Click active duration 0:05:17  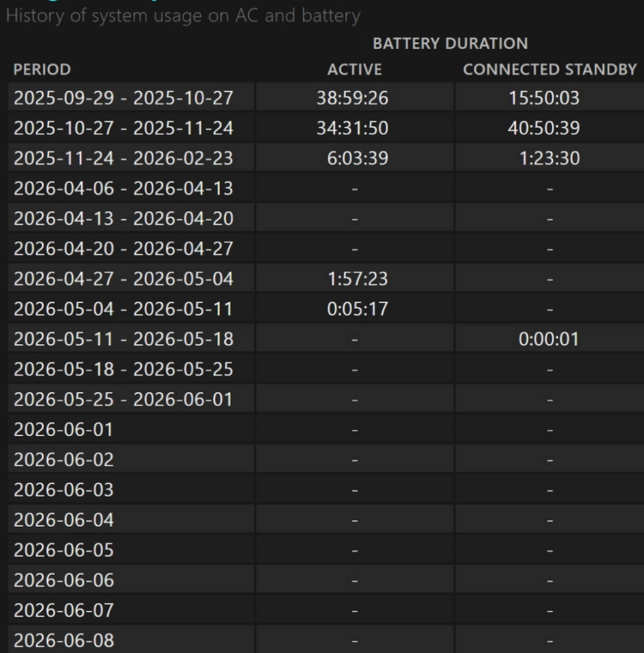[358, 309]
